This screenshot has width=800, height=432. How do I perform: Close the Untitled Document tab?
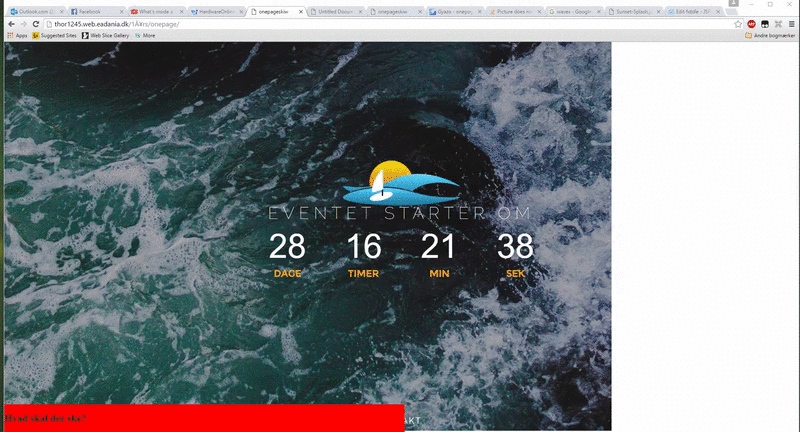pos(361,11)
